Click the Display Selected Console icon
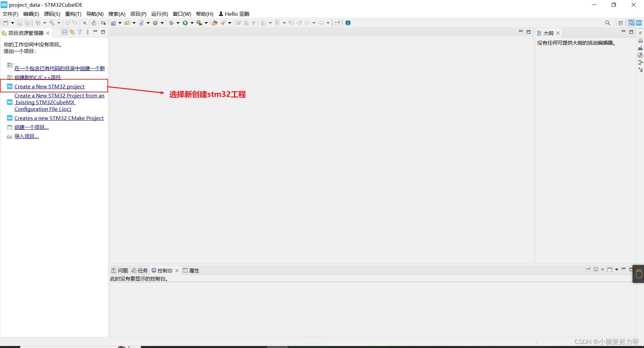Image resolution: width=644 pixels, height=348 pixels. 596,269
